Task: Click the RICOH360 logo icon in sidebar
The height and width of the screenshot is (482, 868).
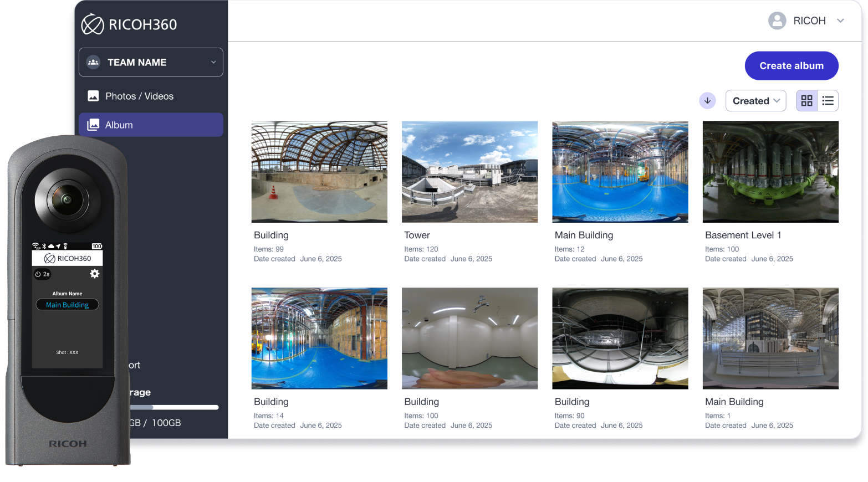Action: tap(93, 24)
